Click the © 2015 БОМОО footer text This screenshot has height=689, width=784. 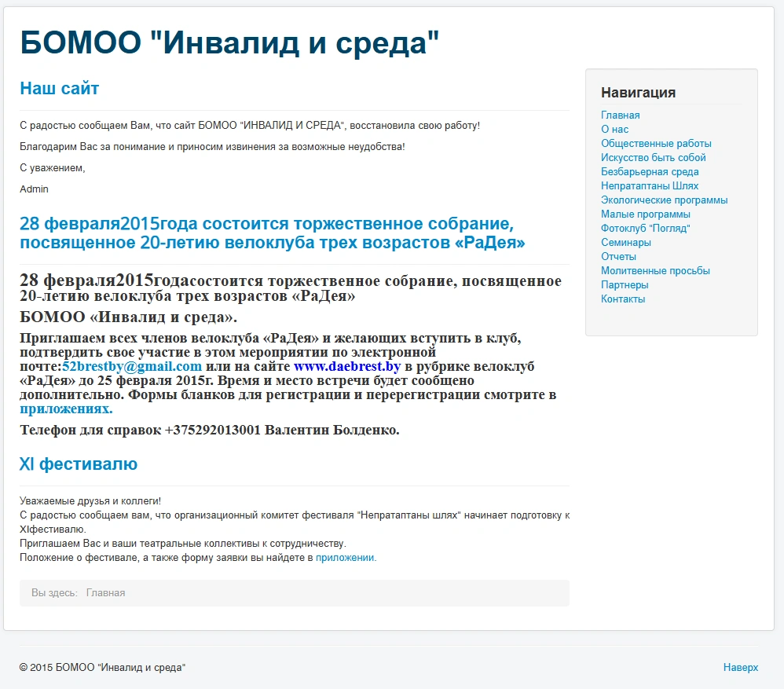102,668
